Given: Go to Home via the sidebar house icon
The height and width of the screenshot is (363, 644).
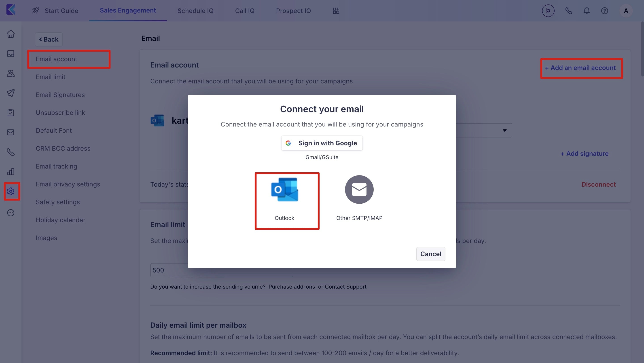Looking at the screenshot, I should [x=11, y=34].
